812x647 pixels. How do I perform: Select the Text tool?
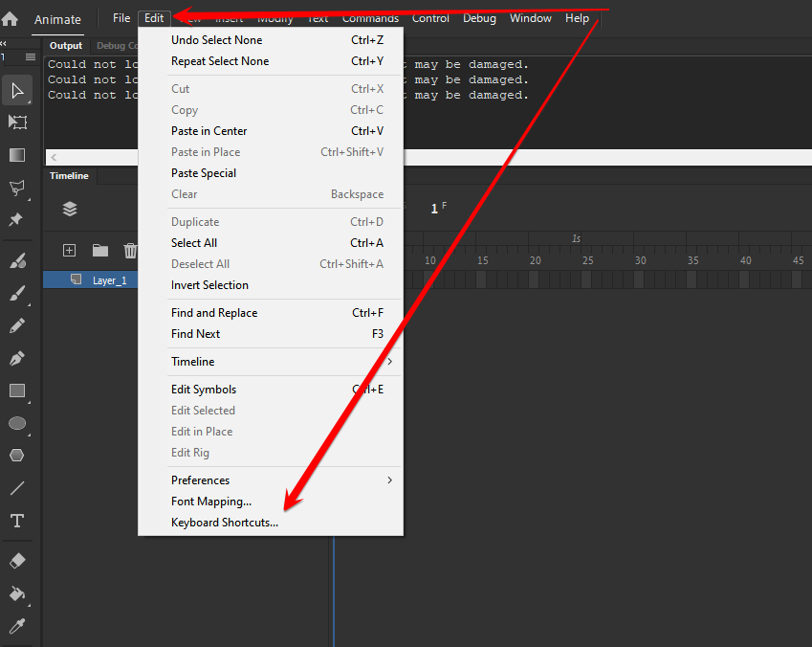coord(17,521)
